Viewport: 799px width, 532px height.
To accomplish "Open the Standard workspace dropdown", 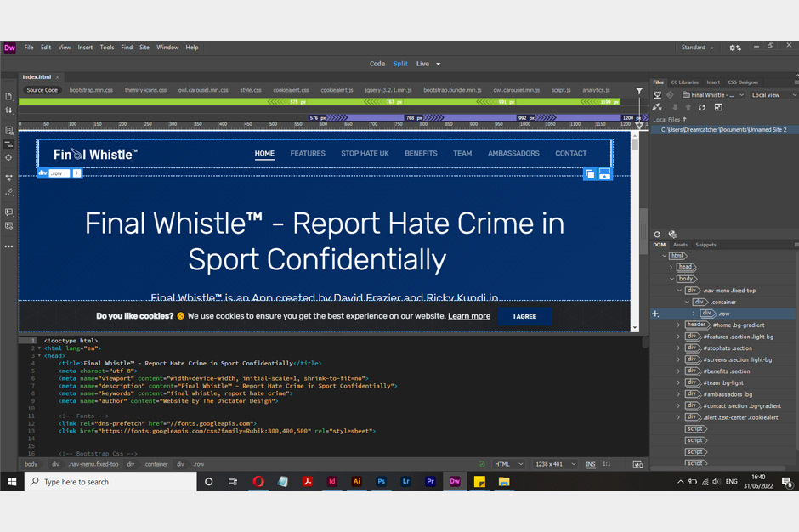I will [x=698, y=48].
